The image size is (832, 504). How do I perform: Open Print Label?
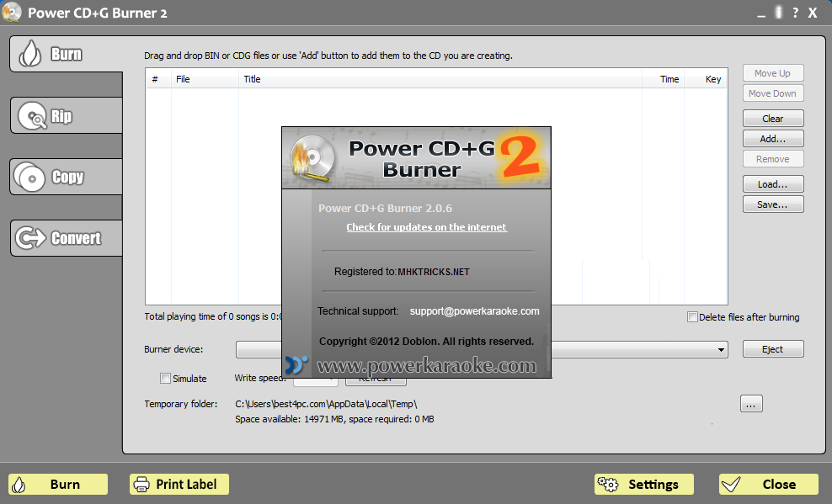179,485
